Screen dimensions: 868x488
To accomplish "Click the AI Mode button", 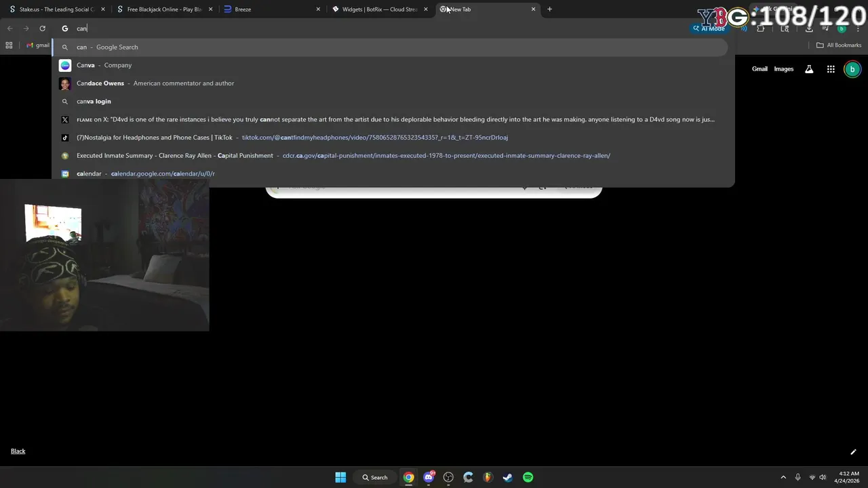I will point(709,28).
